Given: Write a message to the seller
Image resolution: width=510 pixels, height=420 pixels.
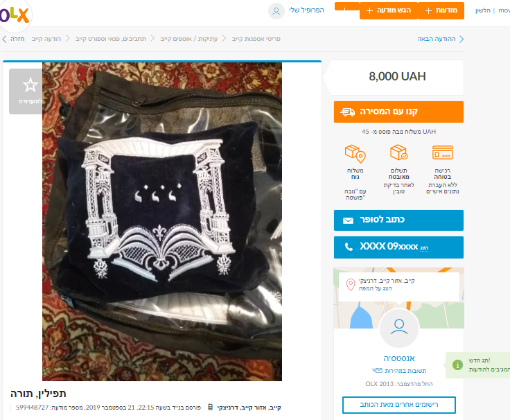Looking at the screenshot, I should [x=398, y=220].
